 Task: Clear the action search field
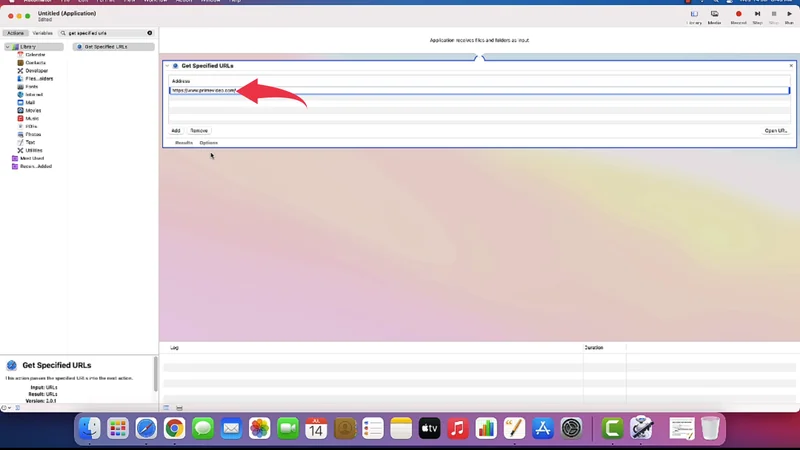click(150, 33)
